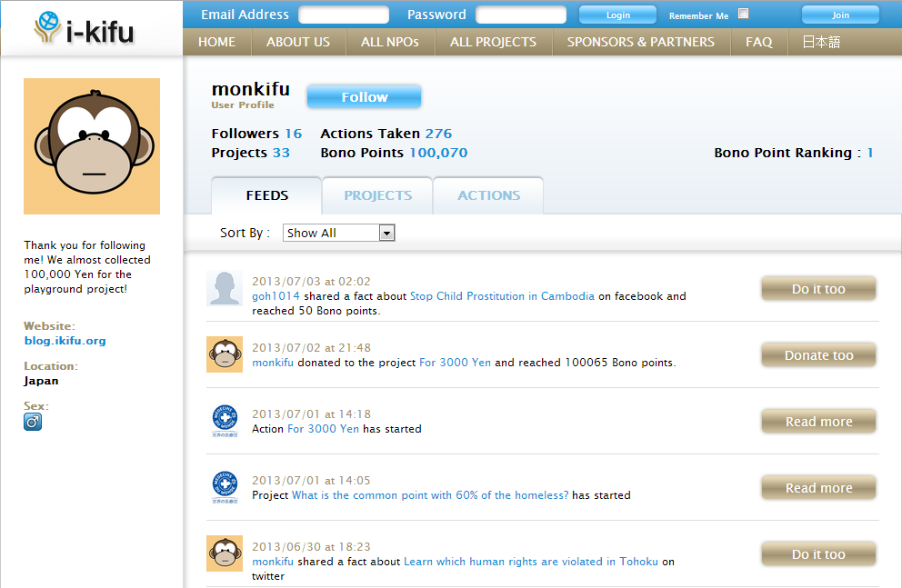Image resolution: width=902 pixels, height=588 pixels.
Task: Click the Login button
Action: 617,15
